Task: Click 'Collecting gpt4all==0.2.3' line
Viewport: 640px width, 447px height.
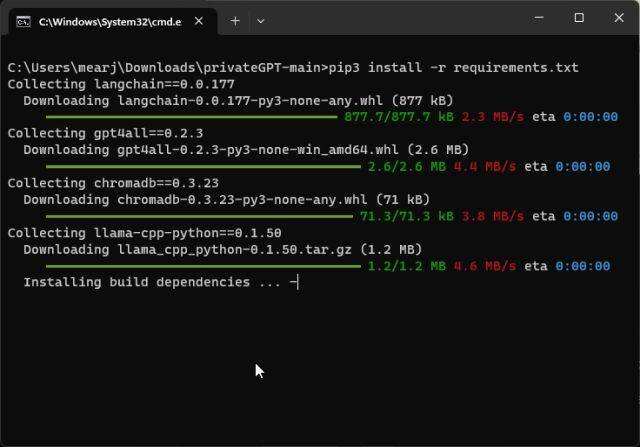Action: [105, 134]
